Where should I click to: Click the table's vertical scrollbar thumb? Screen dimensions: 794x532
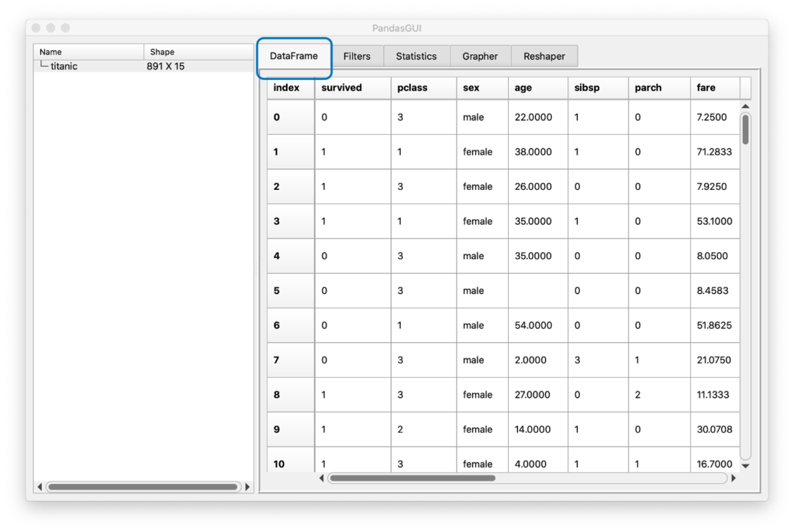tap(745, 129)
